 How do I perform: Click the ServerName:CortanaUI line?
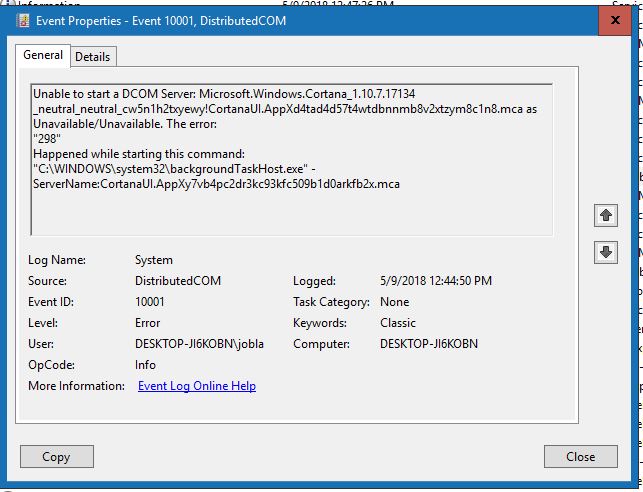[x=217, y=184]
